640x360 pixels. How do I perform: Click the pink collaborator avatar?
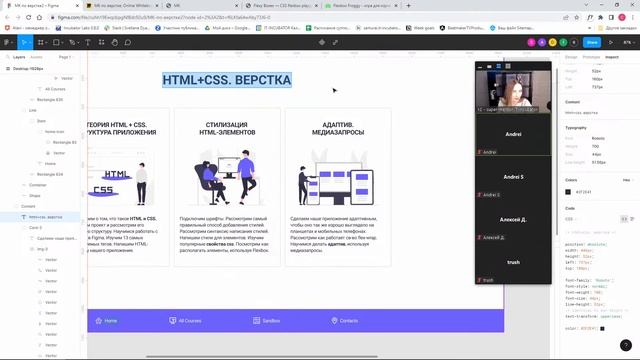tap(531, 42)
